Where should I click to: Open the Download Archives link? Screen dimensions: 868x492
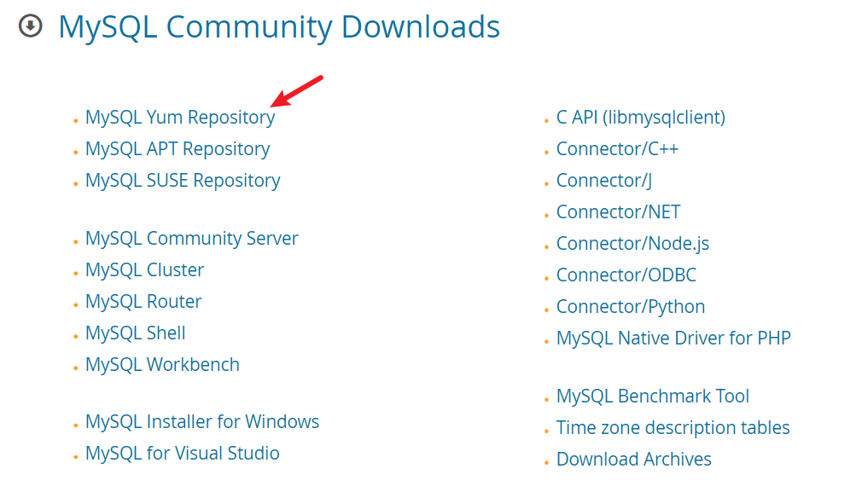pos(634,460)
